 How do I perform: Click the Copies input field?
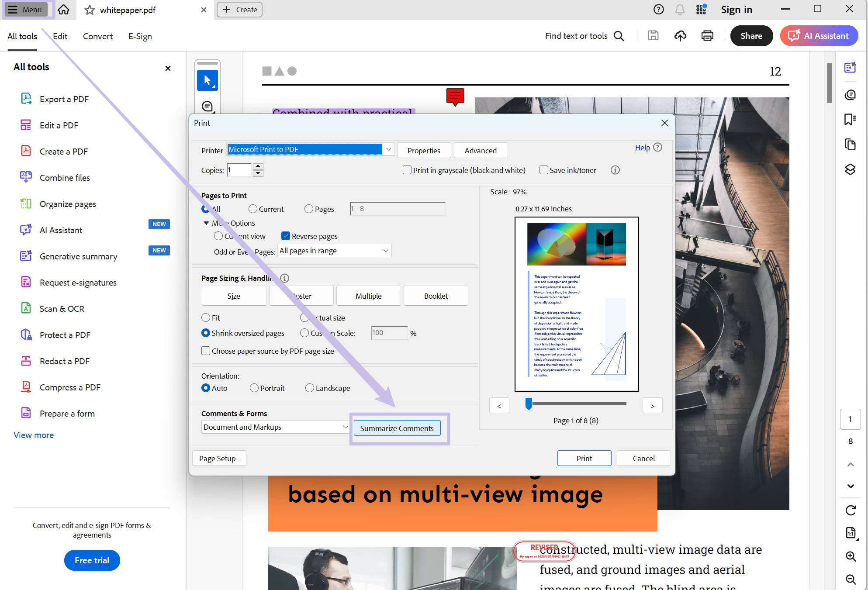239,170
